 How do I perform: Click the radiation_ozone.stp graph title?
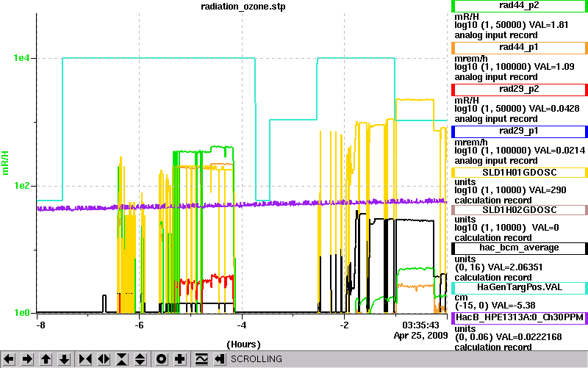(243, 7)
